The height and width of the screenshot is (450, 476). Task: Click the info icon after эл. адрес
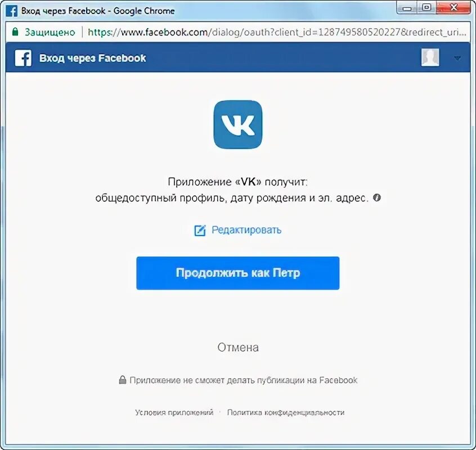tap(377, 197)
